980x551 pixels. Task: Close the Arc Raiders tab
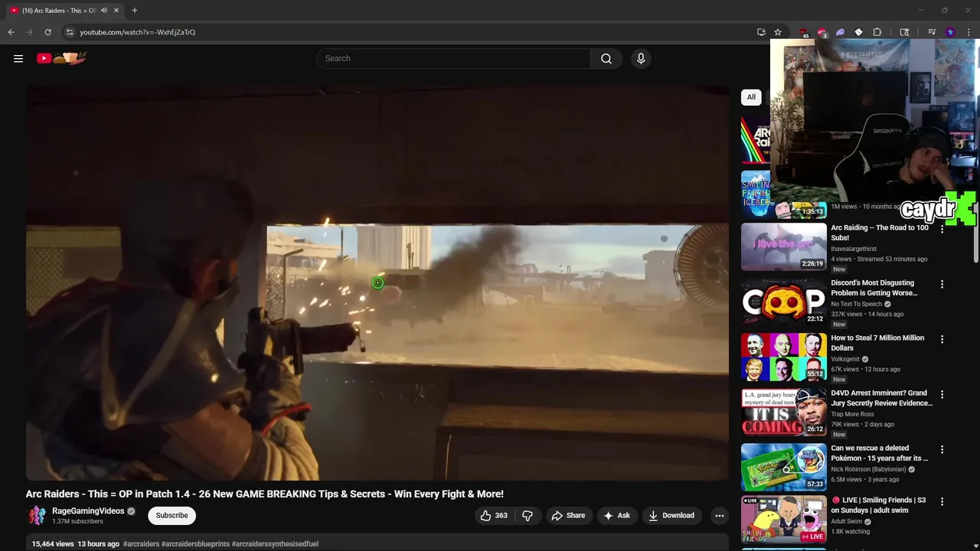[x=116, y=11]
